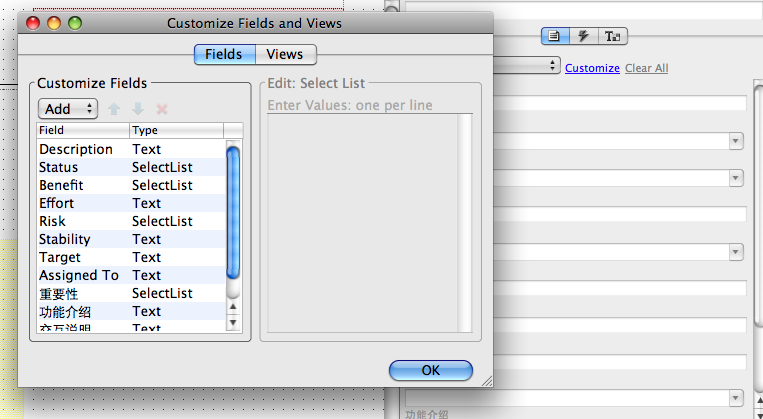Click the Clear All link
This screenshot has height=419, width=763.
pos(646,68)
